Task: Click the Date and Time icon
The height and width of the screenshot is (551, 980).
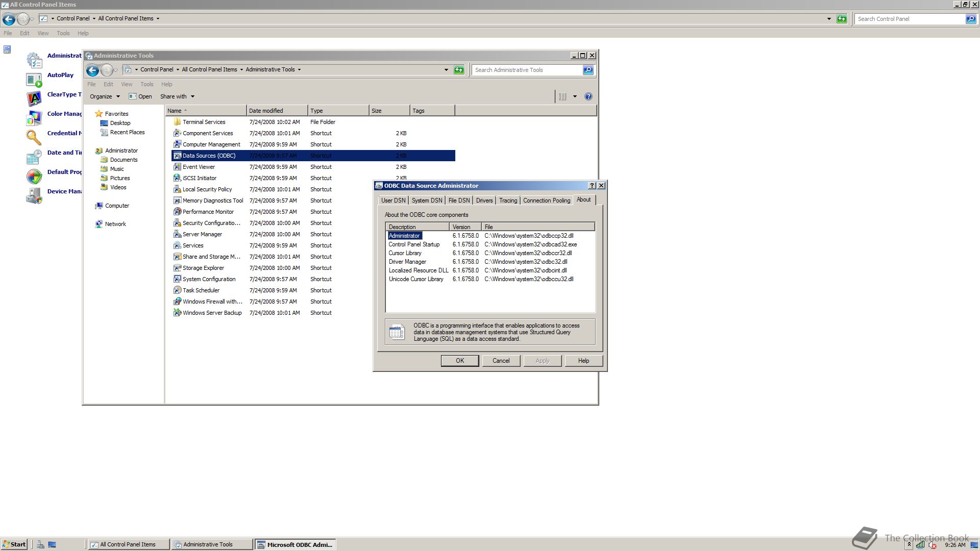Action: point(34,157)
